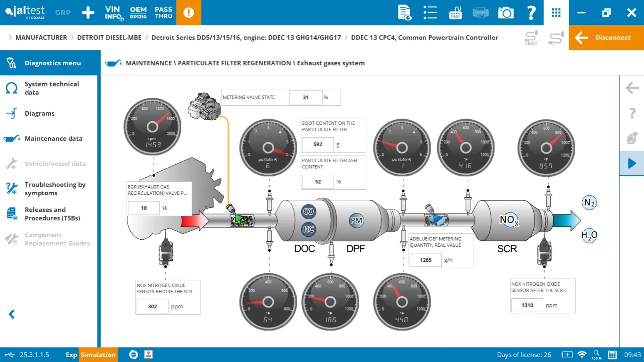Click the 6 psi pressure gauge
Viewport: 644px width, 362px height.
[x=268, y=148]
